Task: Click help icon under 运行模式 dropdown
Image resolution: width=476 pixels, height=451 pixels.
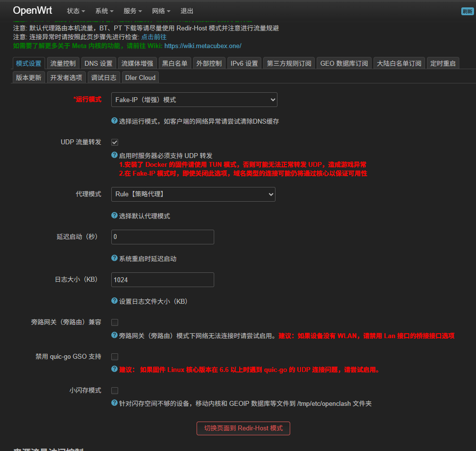Action: [x=114, y=121]
